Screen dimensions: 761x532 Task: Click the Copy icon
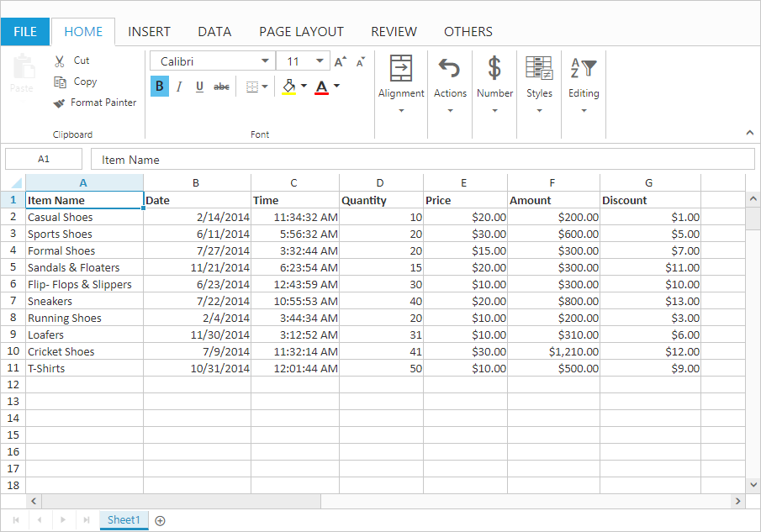[x=61, y=82]
